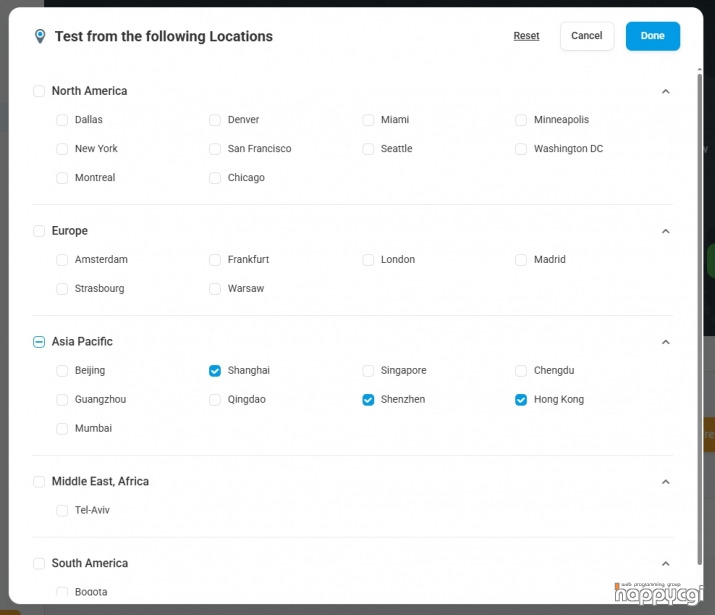Select the Qingdao checkbox
Image resolution: width=715 pixels, height=615 pixels.
tap(215, 400)
